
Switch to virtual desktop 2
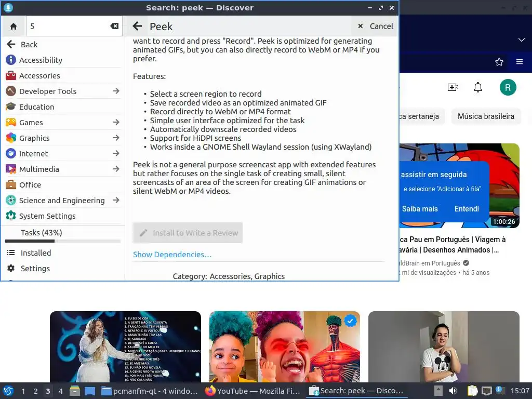click(36, 391)
